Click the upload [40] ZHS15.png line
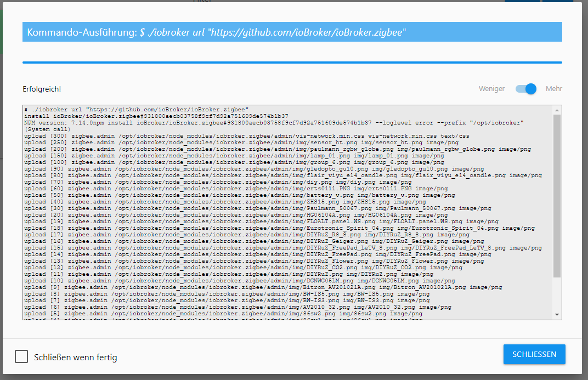This screenshot has width=588, height=380. coord(225,202)
